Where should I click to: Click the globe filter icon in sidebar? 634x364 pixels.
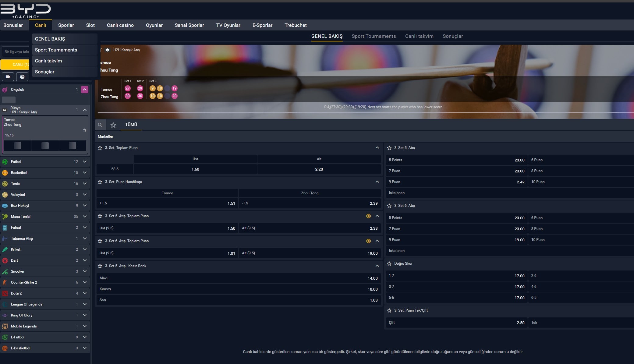(22, 77)
